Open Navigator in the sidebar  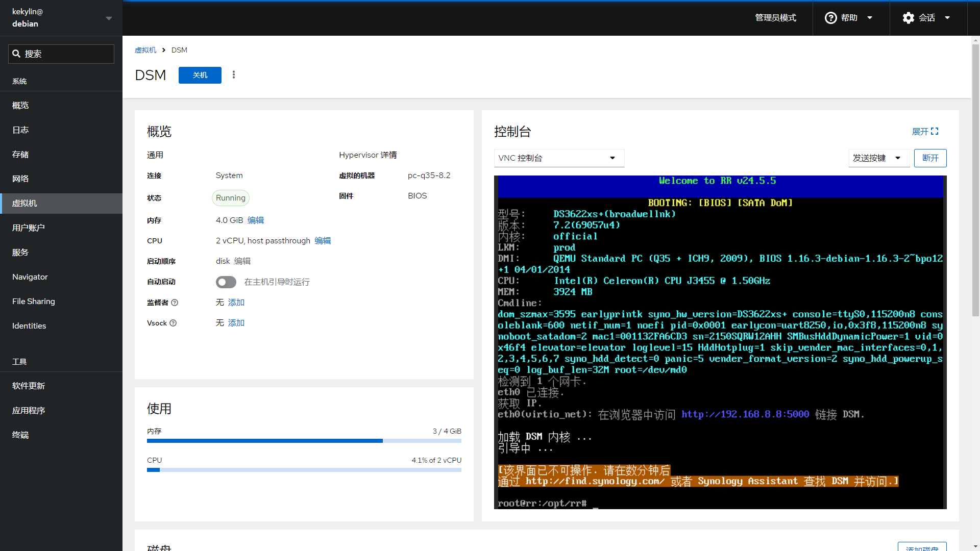point(61,277)
